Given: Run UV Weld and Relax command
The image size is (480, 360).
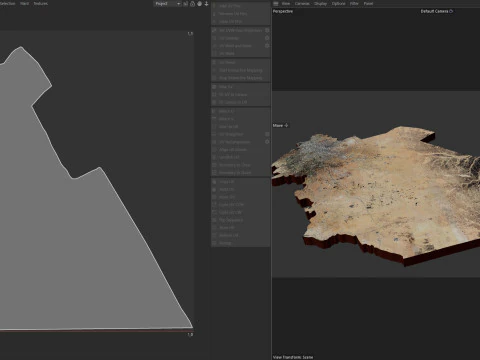Looking at the screenshot, I should (x=238, y=46).
